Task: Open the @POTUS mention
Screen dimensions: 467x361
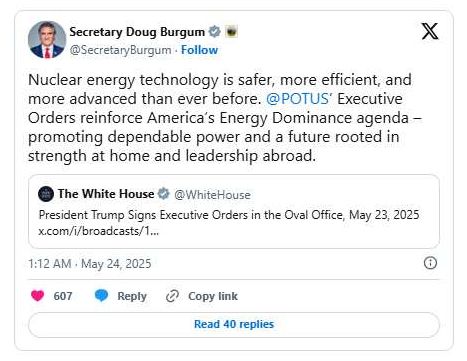Action: pos(298,99)
